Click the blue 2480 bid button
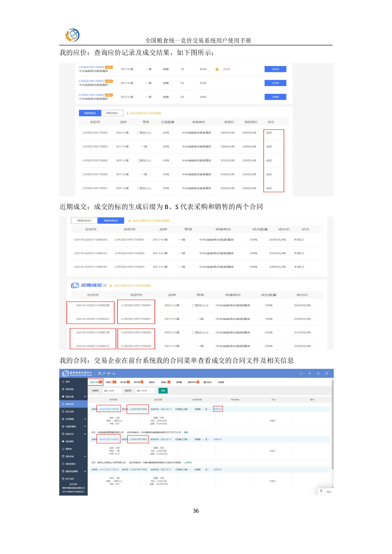 coord(275,97)
